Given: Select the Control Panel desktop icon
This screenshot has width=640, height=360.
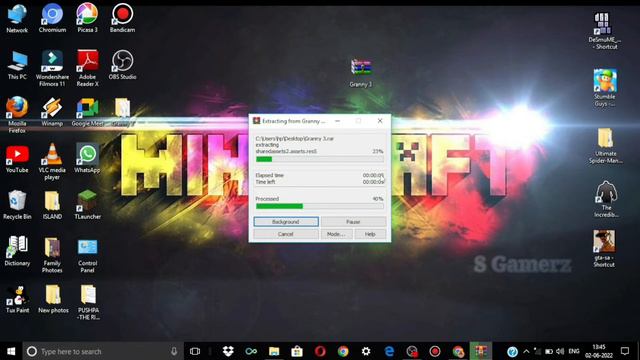Looking at the screenshot, I should tap(87, 255).
